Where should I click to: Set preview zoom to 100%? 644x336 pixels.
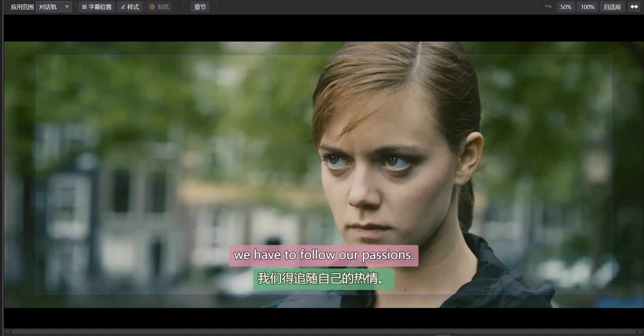tap(588, 7)
